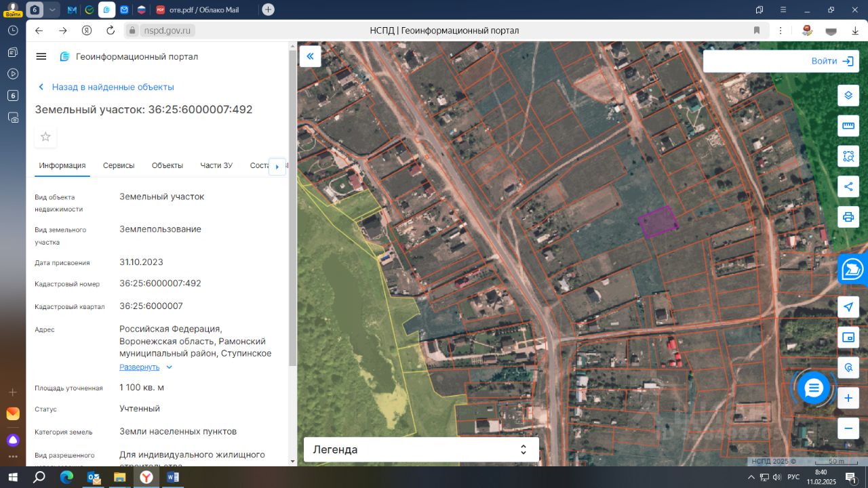Screen dimensions: 868x488
Task: Open Word from the taskbar
Action: pyautogui.click(x=173, y=477)
